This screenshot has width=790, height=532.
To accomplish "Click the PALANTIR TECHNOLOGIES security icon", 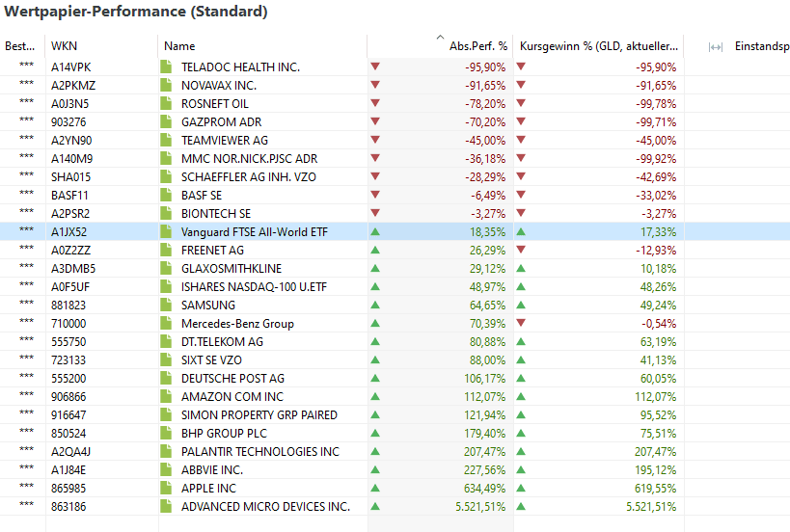I will pyautogui.click(x=166, y=451).
